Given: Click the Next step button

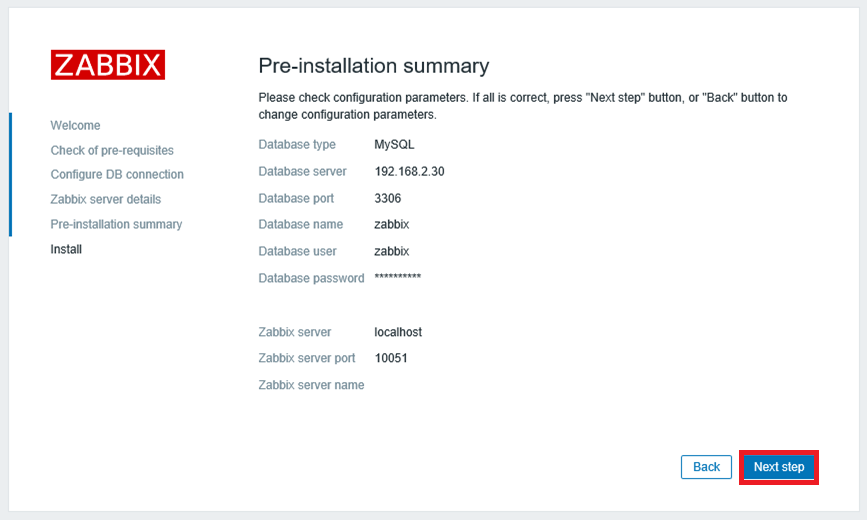Looking at the screenshot, I should click(778, 467).
